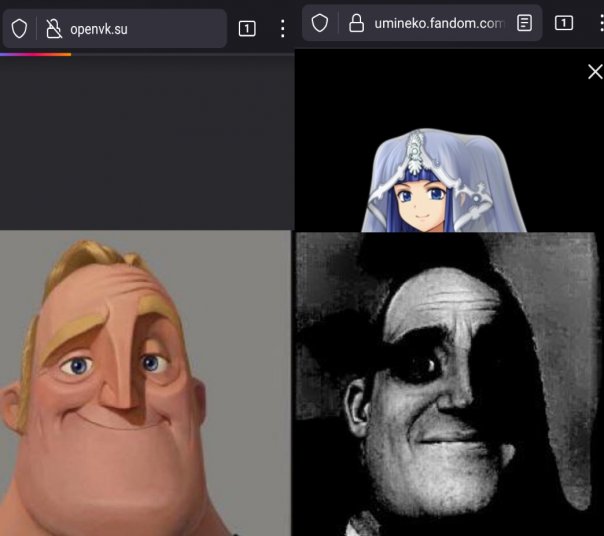Viewport: 604px width, 536px height.
Task: Tap the insecure connection lock icon for openvk.su
Action: pyautogui.click(x=54, y=29)
